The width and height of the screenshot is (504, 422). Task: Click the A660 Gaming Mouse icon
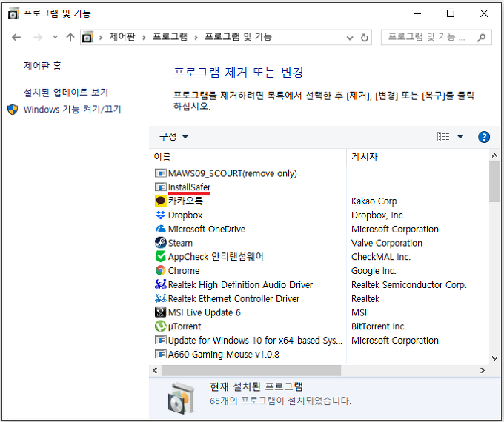coord(160,354)
